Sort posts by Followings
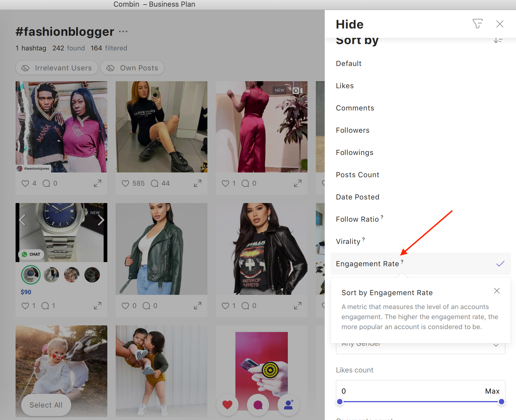This screenshot has height=420, width=516. click(420, 152)
